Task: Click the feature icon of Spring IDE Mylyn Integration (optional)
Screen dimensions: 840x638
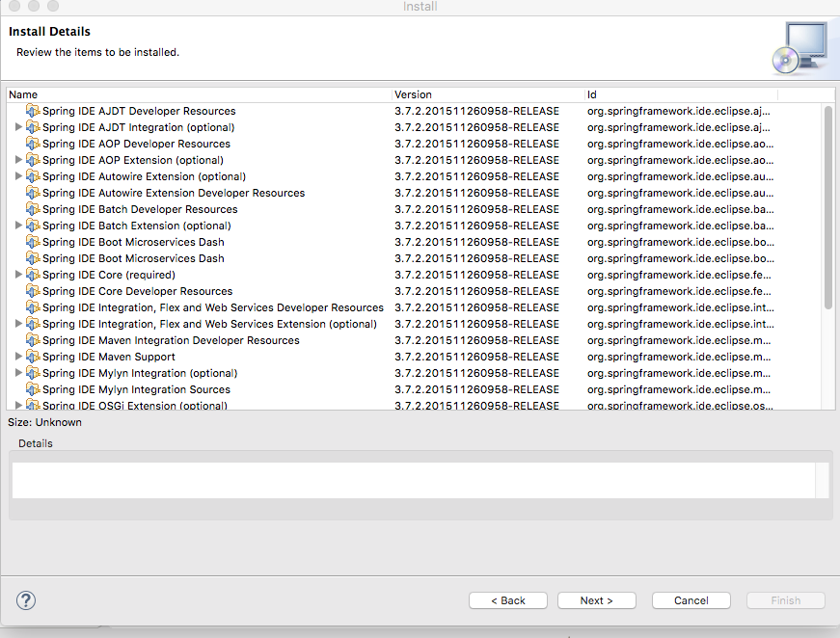Action: [x=33, y=373]
